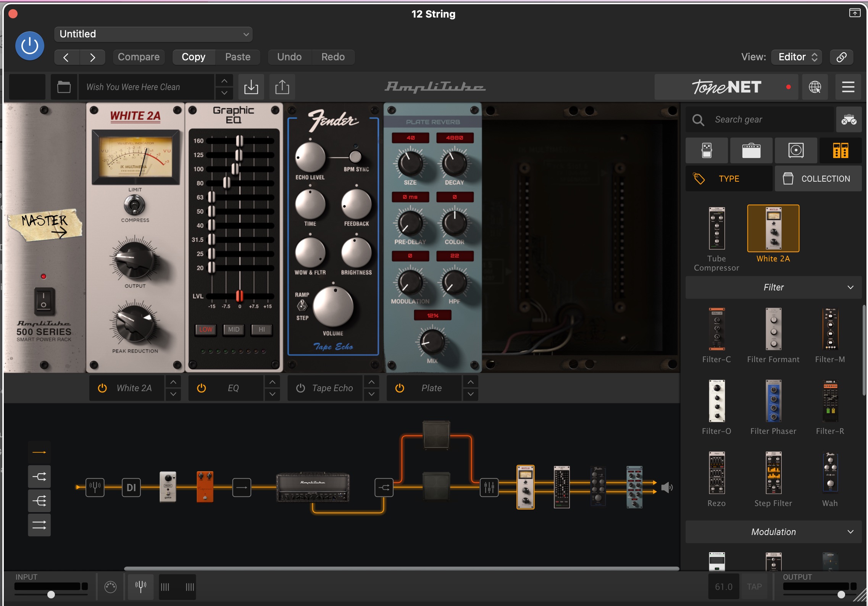This screenshot has width=868, height=606.
Task: Select the three parallel lines routing icon
Action: tap(39, 525)
